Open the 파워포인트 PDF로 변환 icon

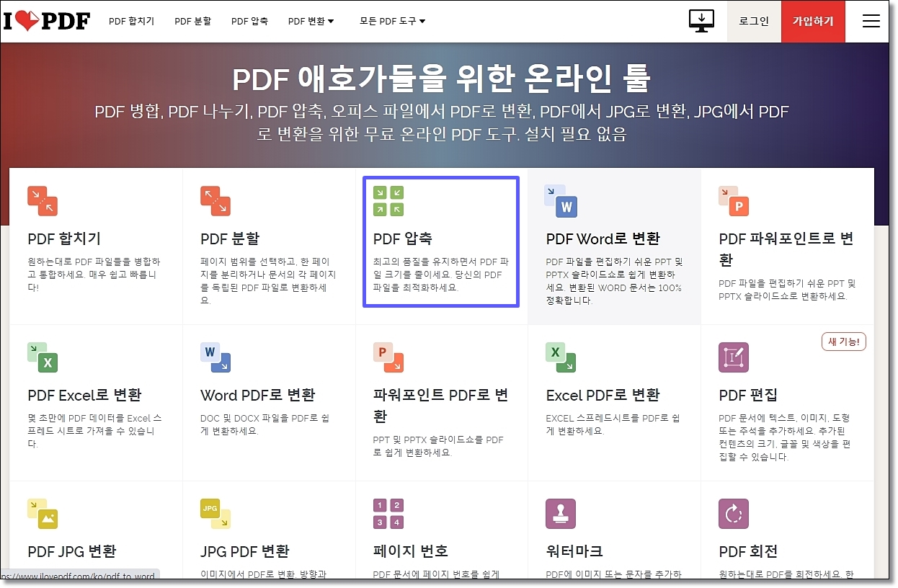(x=388, y=357)
